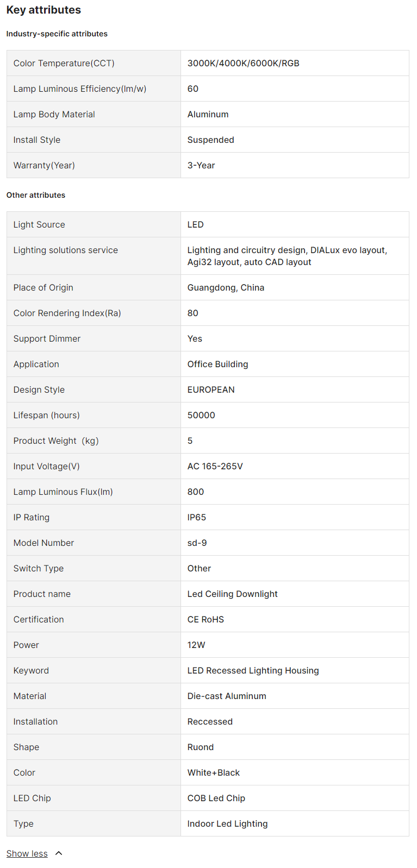Select the IP65 rating value

point(197,517)
